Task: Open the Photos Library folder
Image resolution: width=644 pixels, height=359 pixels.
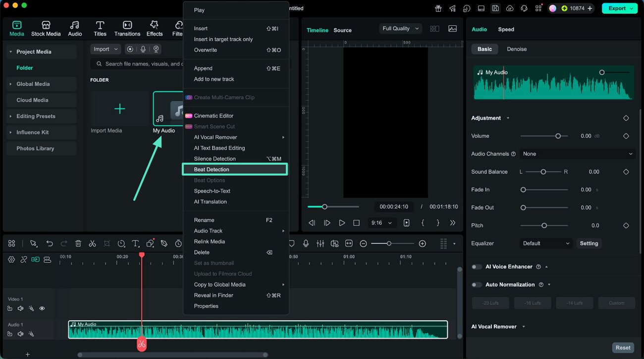Action: (x=42, y=148)
